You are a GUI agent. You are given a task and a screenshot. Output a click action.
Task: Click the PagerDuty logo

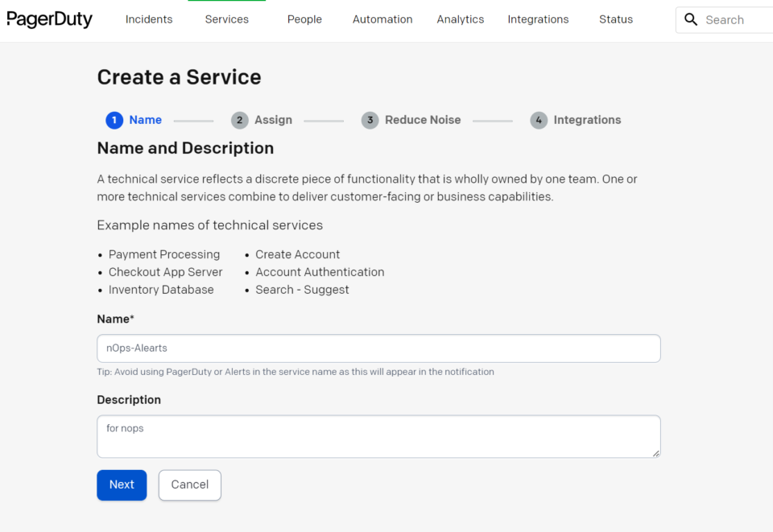[x=49, y=19]
